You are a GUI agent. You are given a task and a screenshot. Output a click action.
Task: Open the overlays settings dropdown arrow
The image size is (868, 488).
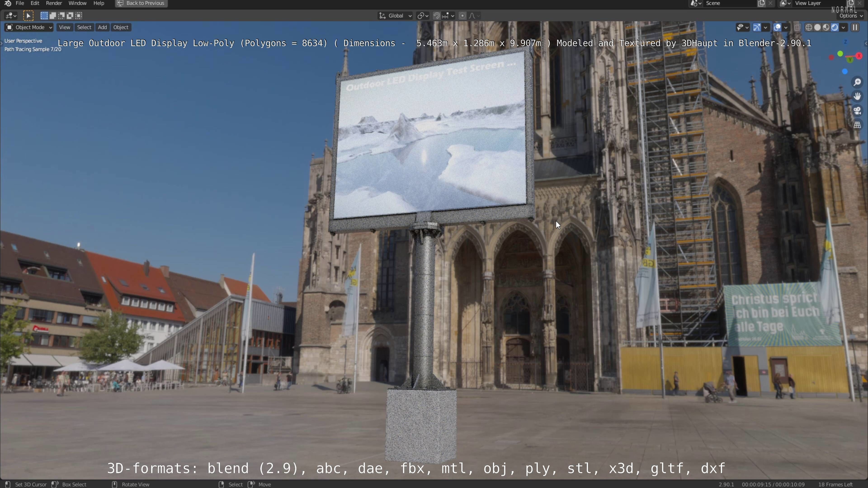click(786, 27)
